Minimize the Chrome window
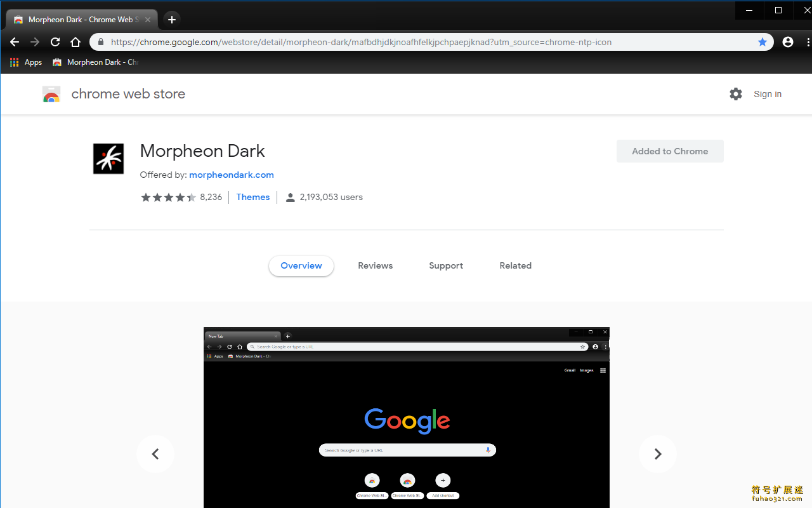 (x=750, y=10)
